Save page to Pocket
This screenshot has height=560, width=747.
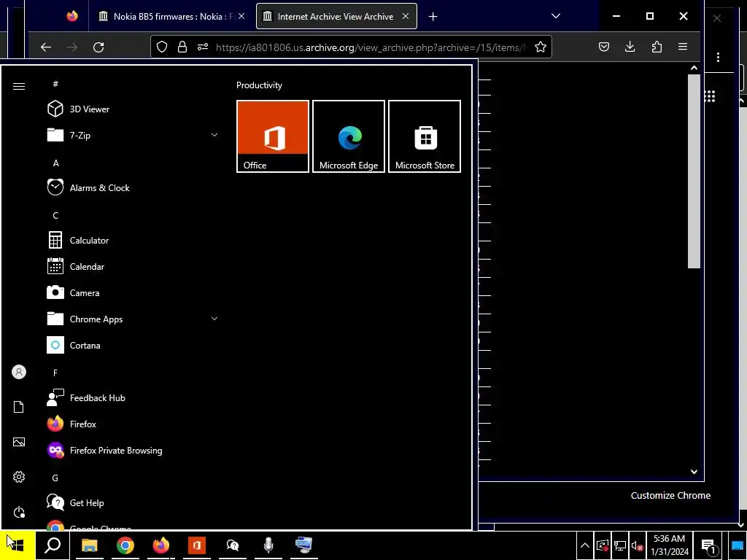[x=603, y=47]
